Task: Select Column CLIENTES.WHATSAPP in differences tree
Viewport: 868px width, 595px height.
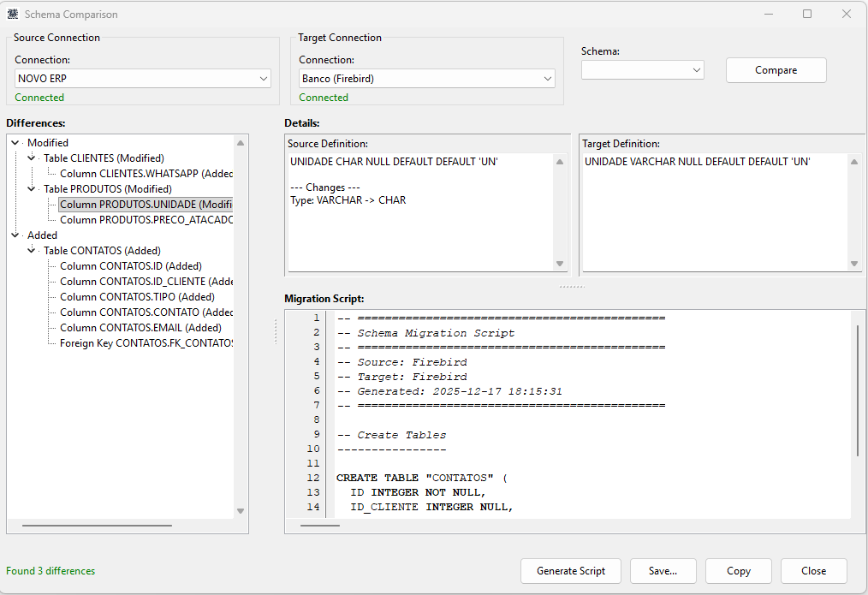Action: tap(146, 174)
